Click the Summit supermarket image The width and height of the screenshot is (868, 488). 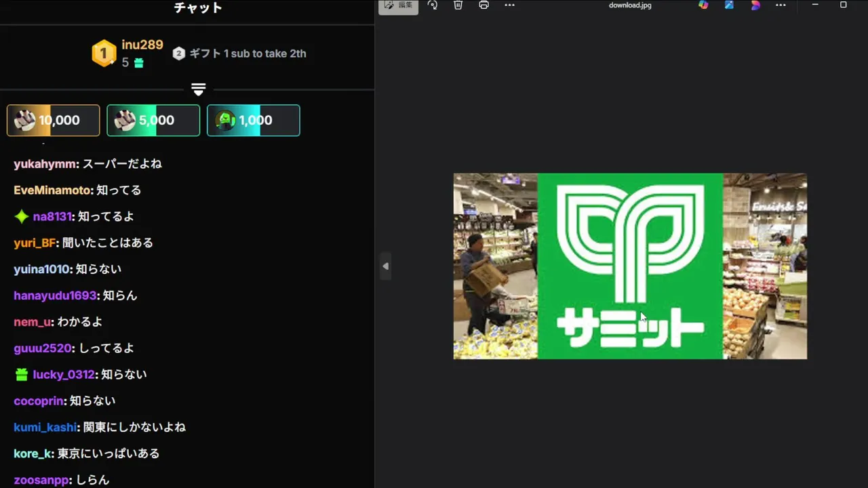pyautogui.click(x=630, y=266)
